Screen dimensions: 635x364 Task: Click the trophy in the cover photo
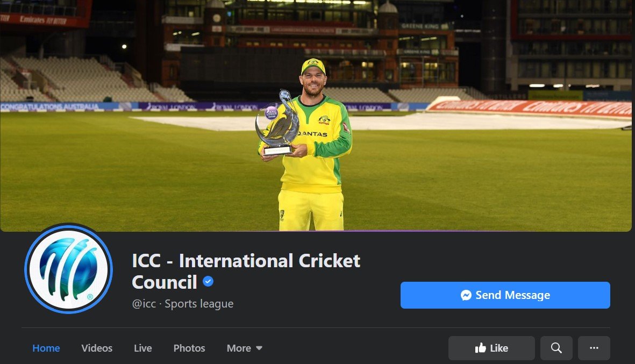click(277, 123)
